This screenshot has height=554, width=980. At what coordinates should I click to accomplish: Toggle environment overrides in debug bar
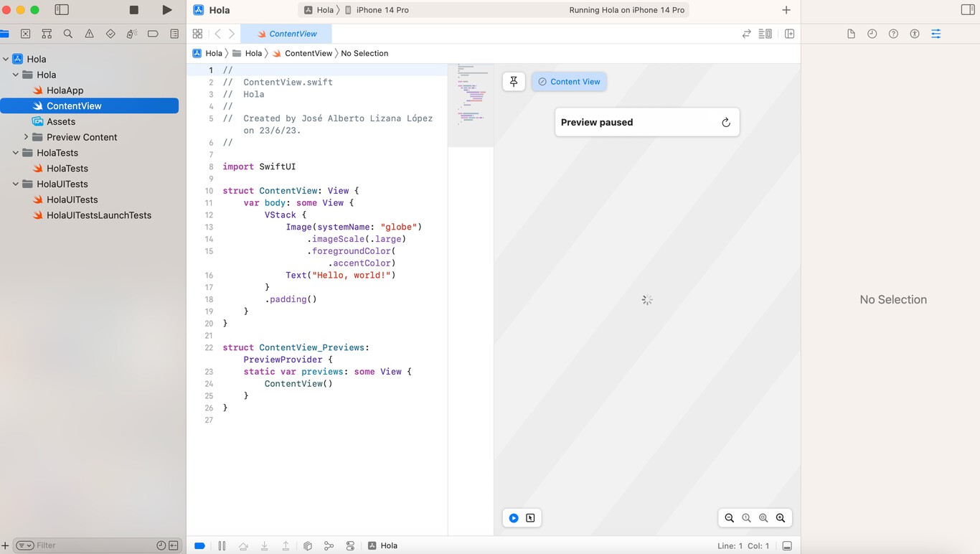click(x=350, y=545)
